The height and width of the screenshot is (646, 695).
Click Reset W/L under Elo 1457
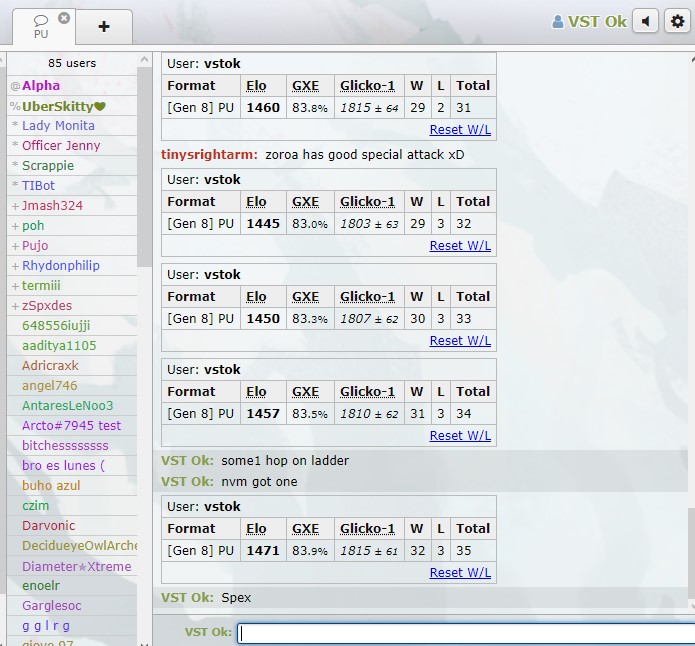(460, 436)
